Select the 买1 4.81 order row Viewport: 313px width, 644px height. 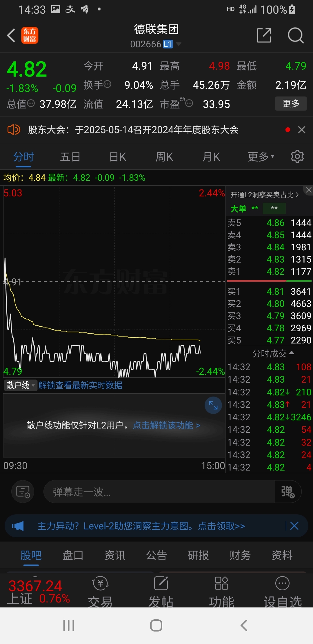click(x=269, y=292)
